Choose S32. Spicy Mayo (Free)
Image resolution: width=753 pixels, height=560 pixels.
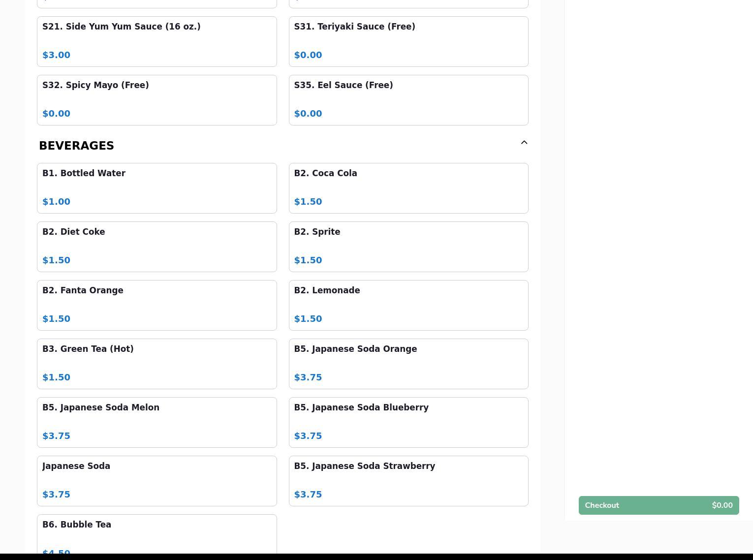(157, 100)
